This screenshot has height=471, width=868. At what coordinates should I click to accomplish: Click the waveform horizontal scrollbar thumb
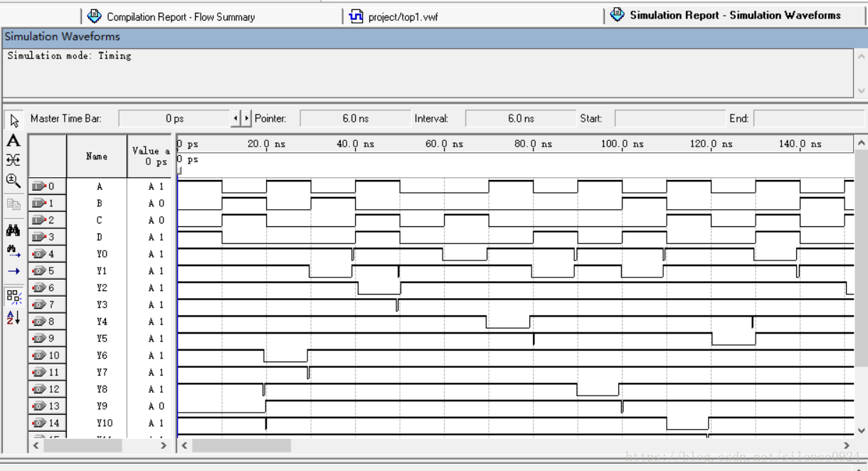(241, 445)
